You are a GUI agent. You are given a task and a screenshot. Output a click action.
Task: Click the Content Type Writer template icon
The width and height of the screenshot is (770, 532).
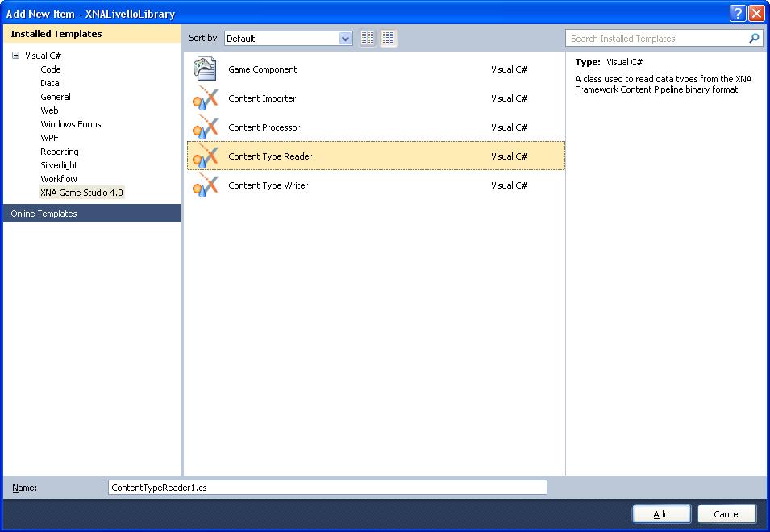coord(205,185)
